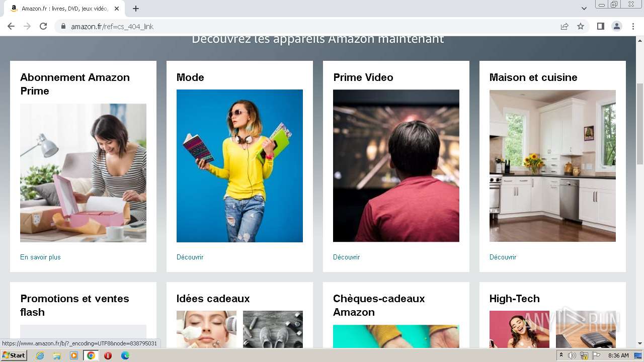Viewport: 644px width, 362px height.
Task: Go forward with the browser arrow
Action: [27, 26]
